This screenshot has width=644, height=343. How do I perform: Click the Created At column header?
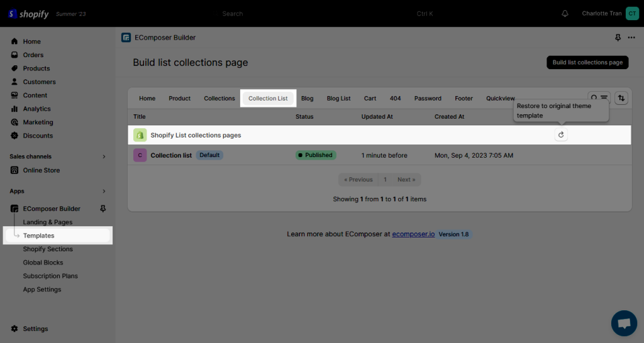tap(449, 116)
